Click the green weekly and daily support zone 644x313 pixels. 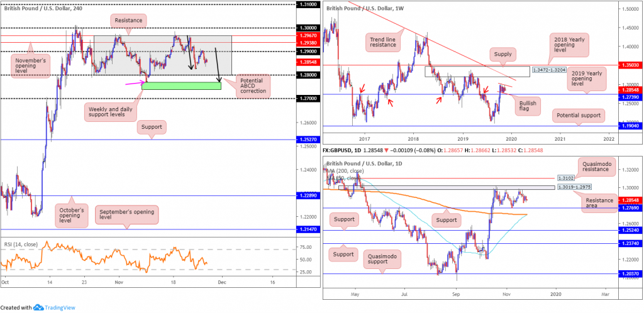tap(181, 85)
